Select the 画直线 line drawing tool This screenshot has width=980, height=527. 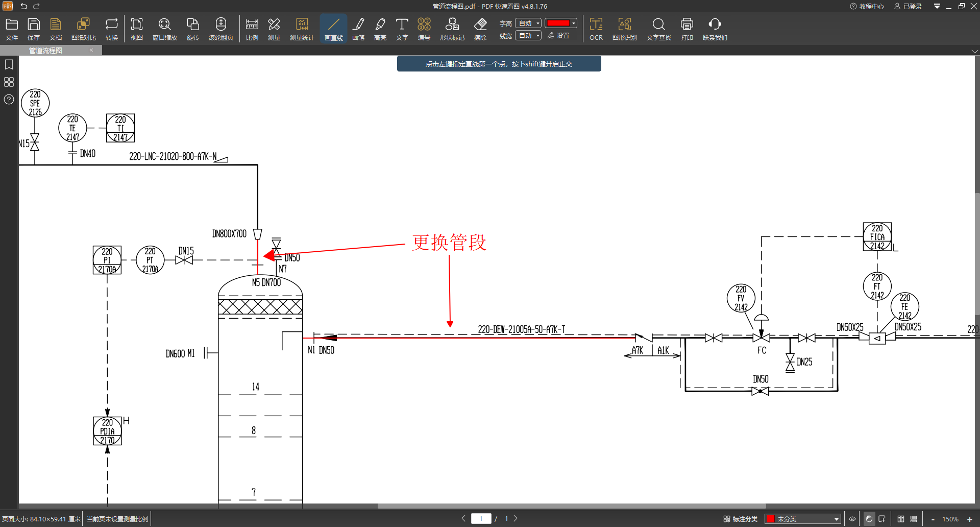[x=333, y=29]
